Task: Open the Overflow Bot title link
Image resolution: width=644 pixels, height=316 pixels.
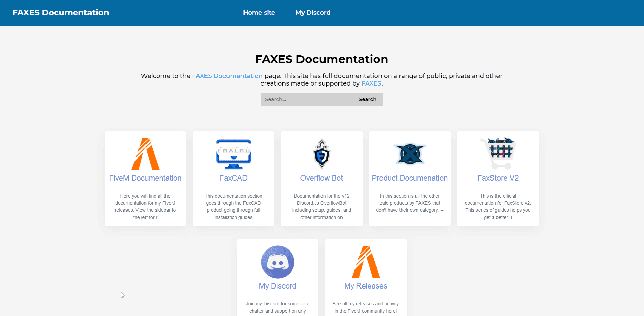Action: pyautogui.click(x=322, y=178)
